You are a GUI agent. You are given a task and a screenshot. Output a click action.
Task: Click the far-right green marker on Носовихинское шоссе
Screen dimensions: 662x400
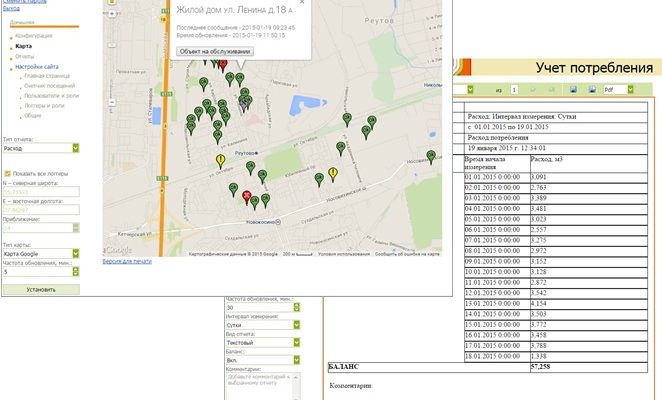(431, 157)
